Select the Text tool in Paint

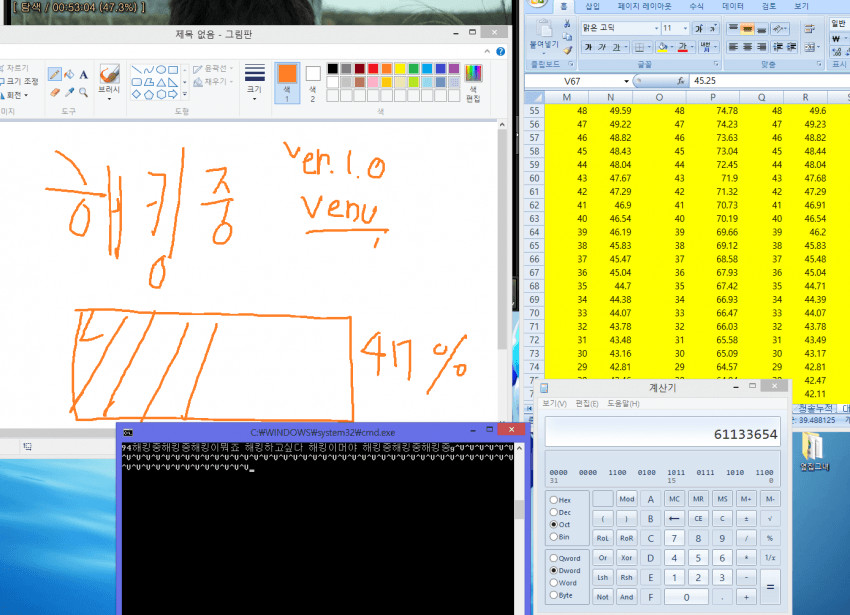83,74
